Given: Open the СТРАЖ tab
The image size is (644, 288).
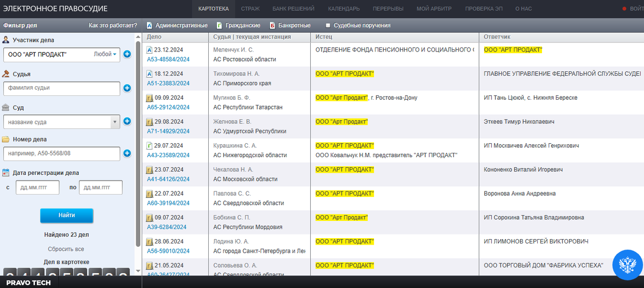Looking at the screenshot, I should pyautogui.click(x=250, y=9).
